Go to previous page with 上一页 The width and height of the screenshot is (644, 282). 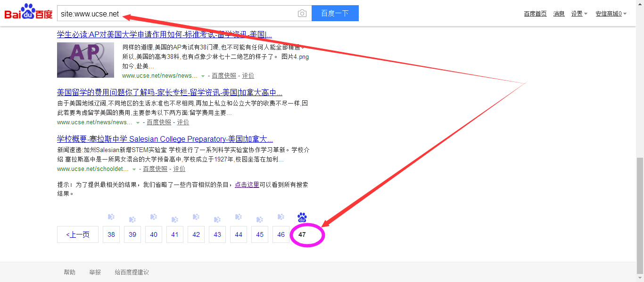(x=78, y=234)
